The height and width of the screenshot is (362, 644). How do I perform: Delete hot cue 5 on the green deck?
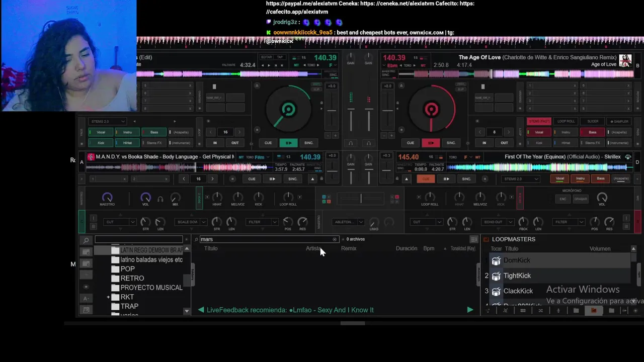tap(190, 86)
